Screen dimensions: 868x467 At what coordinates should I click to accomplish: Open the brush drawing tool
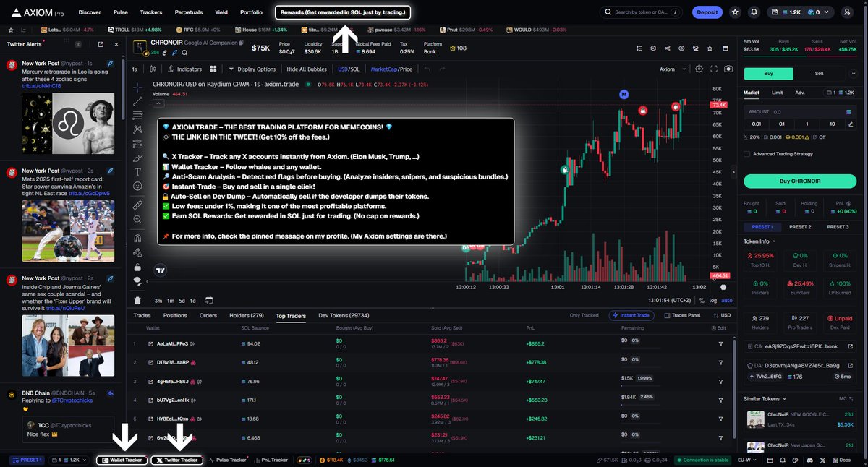point(137,157)
